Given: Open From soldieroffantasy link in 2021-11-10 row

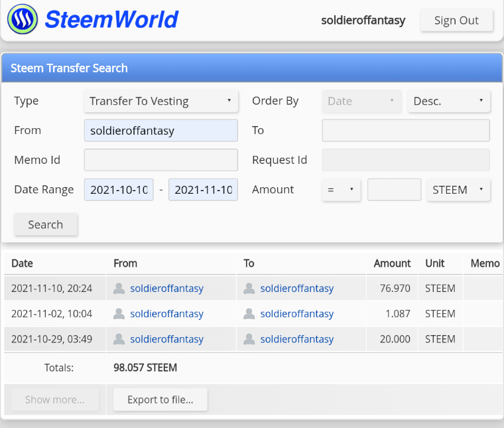Looking at the screenshot, I should (167, 289).
